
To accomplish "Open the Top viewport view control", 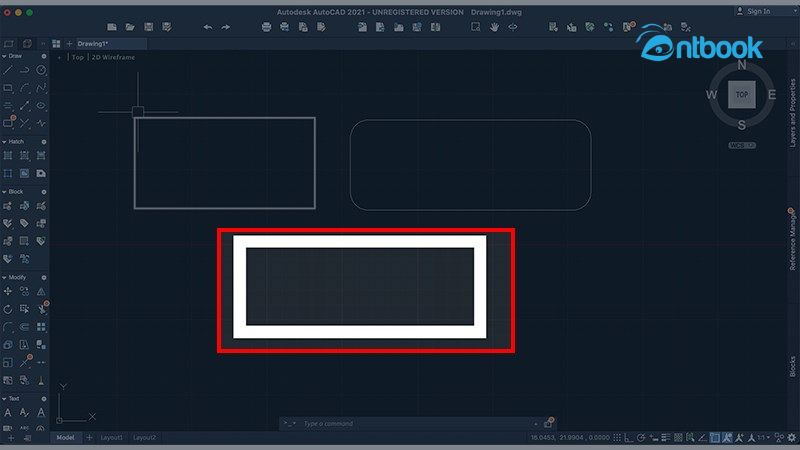I will pos(78,58).
